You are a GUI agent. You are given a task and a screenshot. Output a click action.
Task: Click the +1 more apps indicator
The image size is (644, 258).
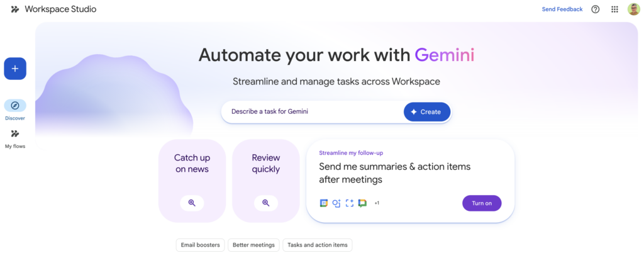click(x=377, y=203)
